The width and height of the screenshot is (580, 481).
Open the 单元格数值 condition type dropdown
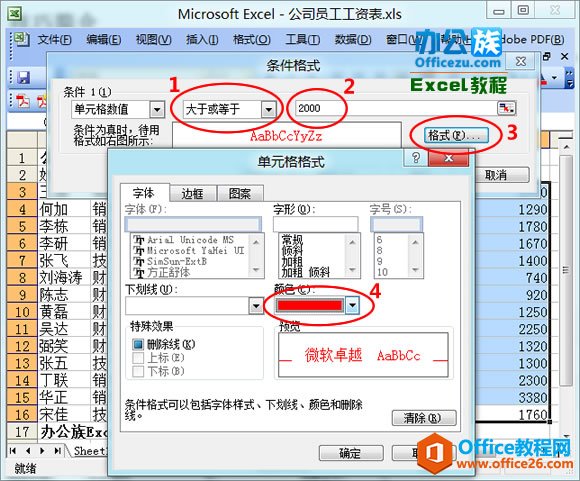click(157, 110)
